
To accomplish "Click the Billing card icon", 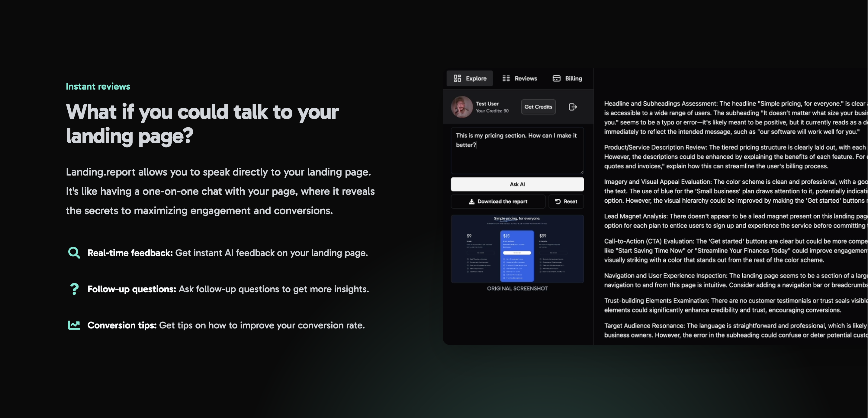I will click(556, 78).
